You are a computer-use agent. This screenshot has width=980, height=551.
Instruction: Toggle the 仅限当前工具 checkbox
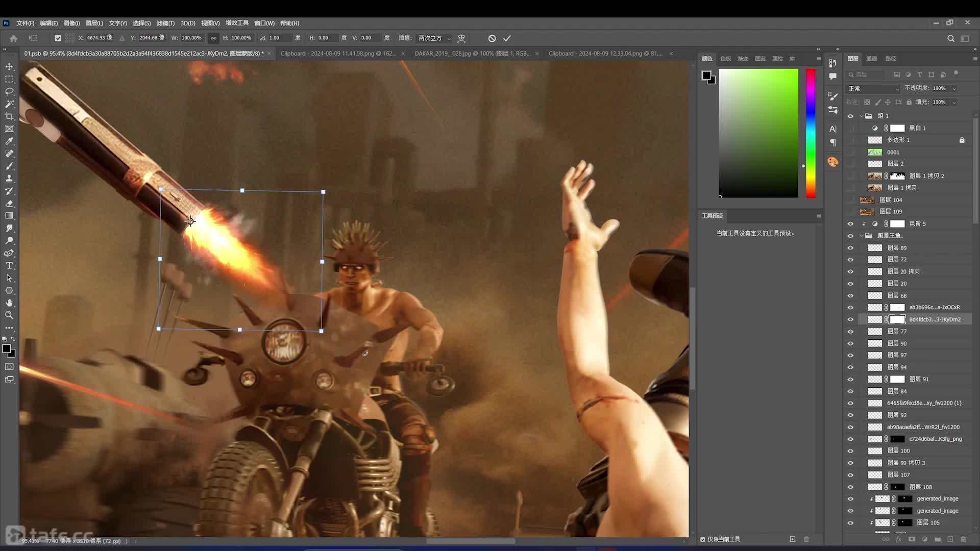tap(703, 539)
